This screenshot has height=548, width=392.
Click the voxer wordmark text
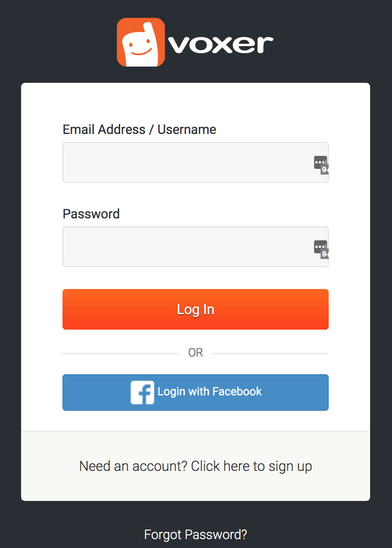tap(221, 44)
